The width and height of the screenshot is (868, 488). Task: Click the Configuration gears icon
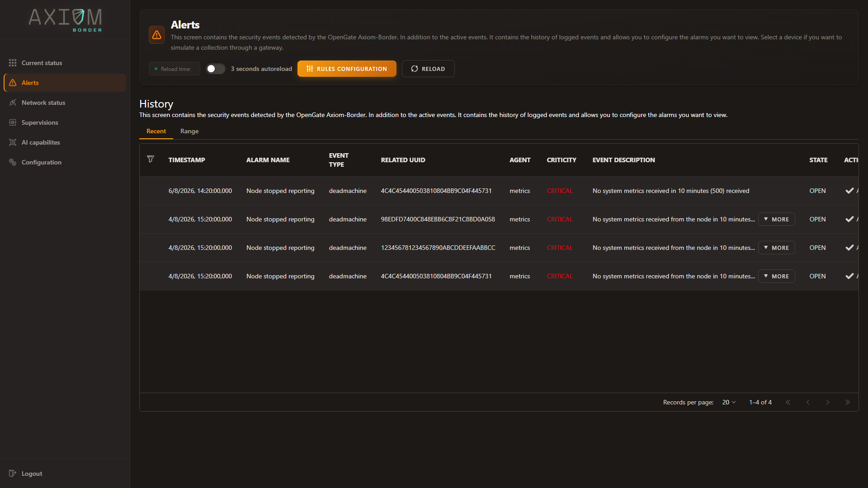(x=13, y=162)
